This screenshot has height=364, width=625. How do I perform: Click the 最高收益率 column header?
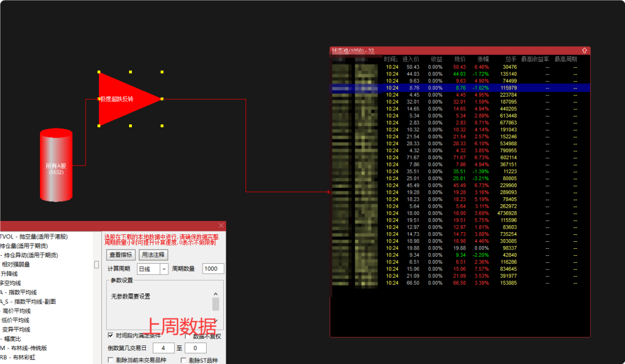(535, 59)
